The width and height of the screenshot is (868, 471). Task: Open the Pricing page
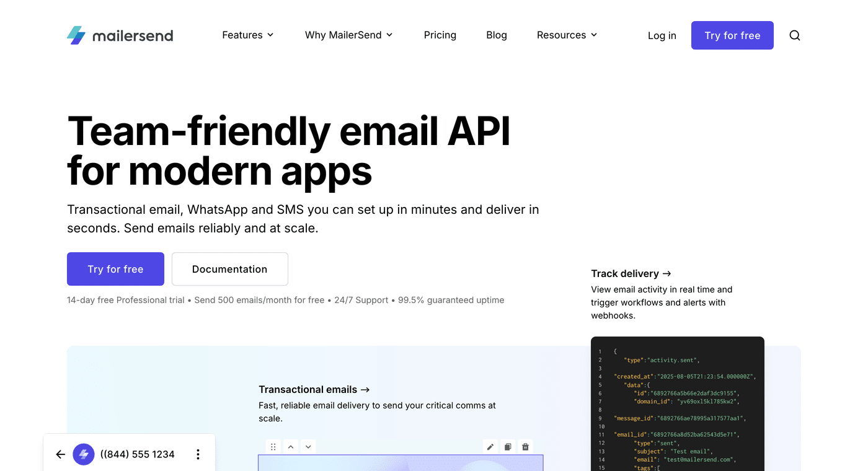click(440, 35)
